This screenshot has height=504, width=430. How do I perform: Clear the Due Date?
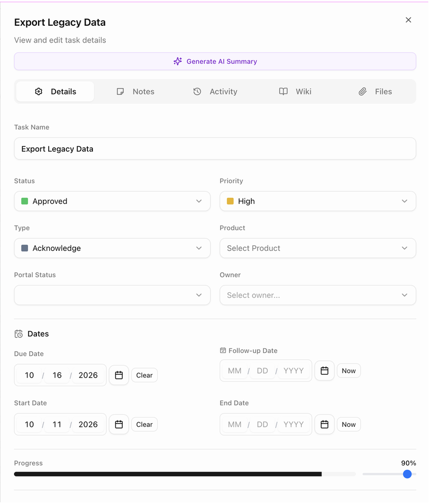(144, 375)
